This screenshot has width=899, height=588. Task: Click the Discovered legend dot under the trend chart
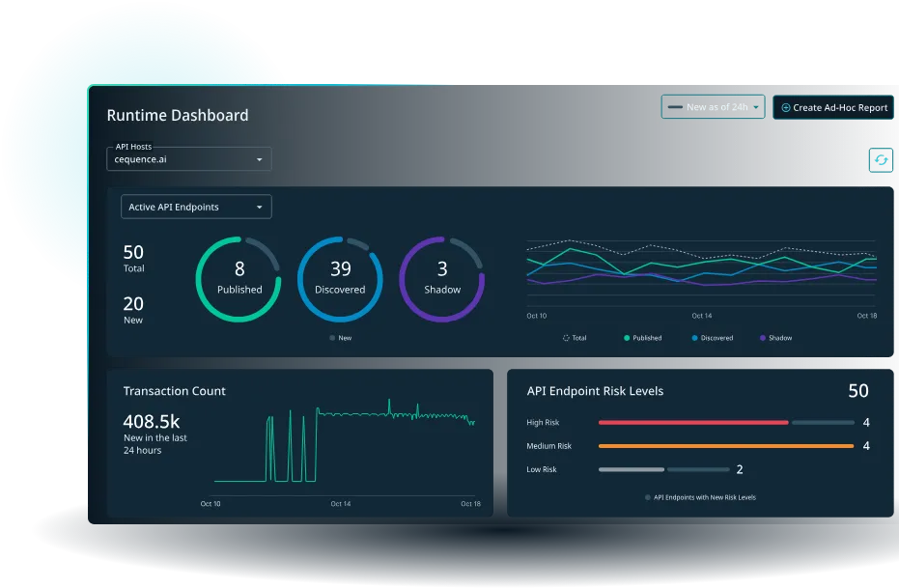coord(692,337)
